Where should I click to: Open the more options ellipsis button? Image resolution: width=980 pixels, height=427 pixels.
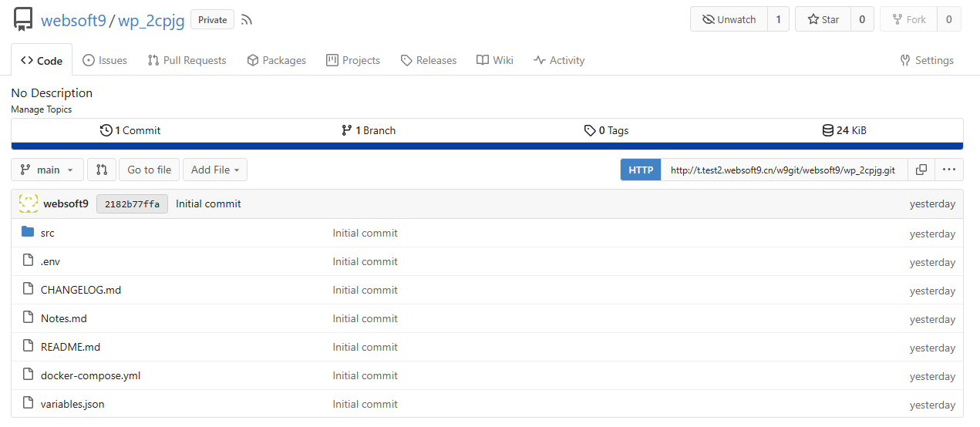coord(948,170)
